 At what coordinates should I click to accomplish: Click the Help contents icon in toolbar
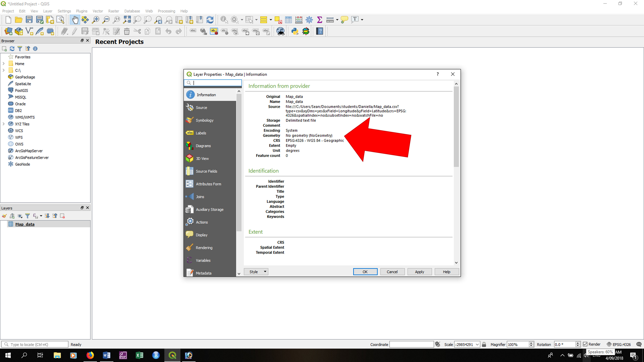click(x=320, y=31)
